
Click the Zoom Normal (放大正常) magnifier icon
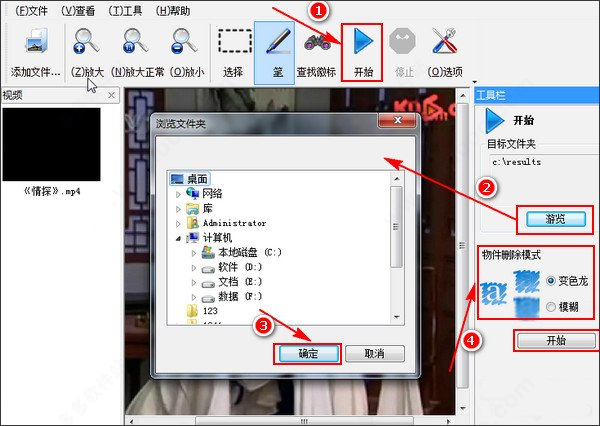pyautogui.click(x=131, y=43)
